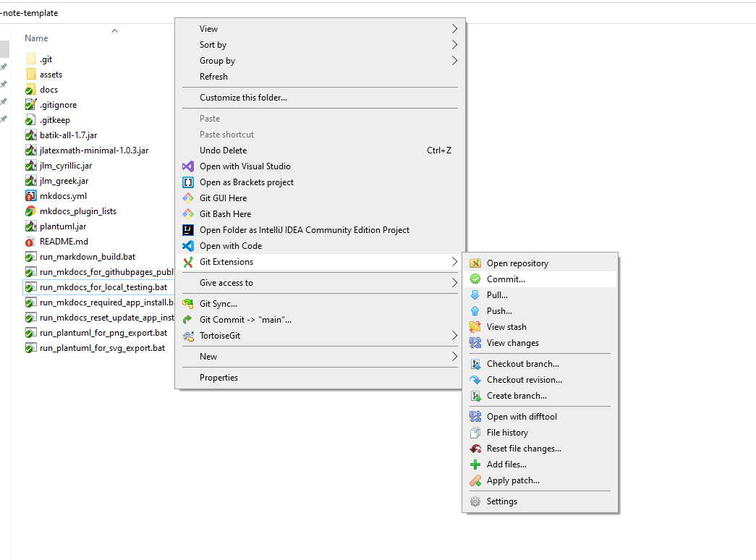Click the Settings gear icon
This screenshot has height=560, width=756.
pyautogui.click(x=475, y=501)
